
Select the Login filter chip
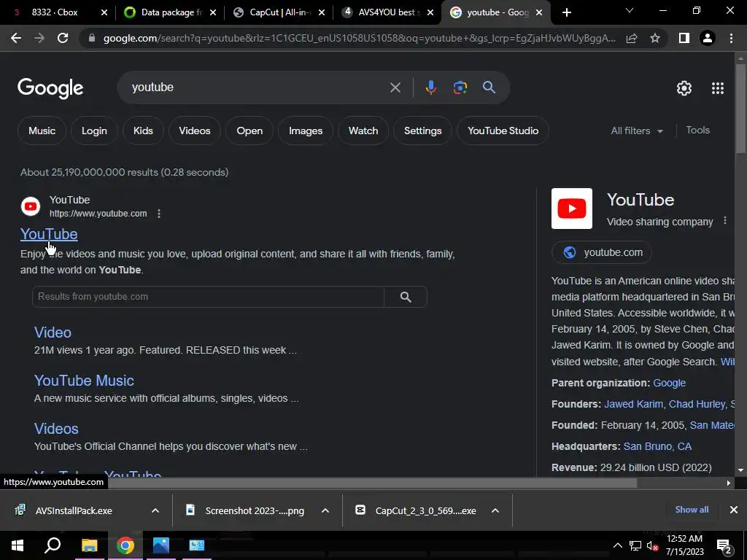coord(94,131)
